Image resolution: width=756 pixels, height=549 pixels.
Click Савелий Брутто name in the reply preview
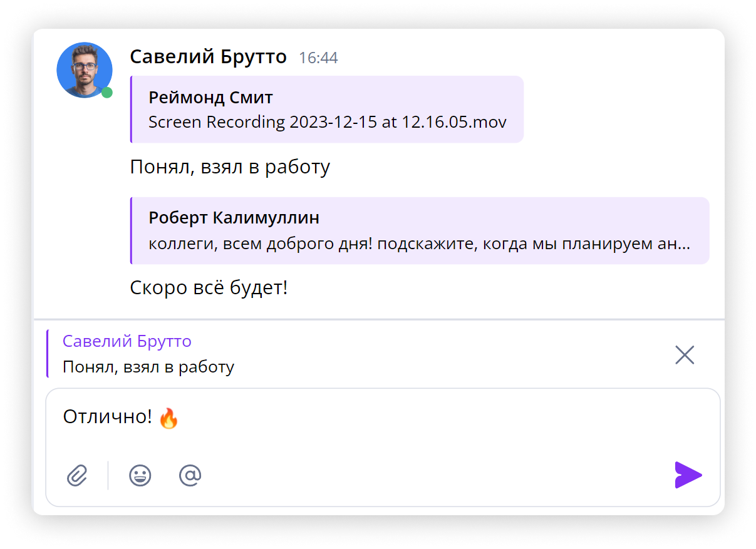[127, 341]
